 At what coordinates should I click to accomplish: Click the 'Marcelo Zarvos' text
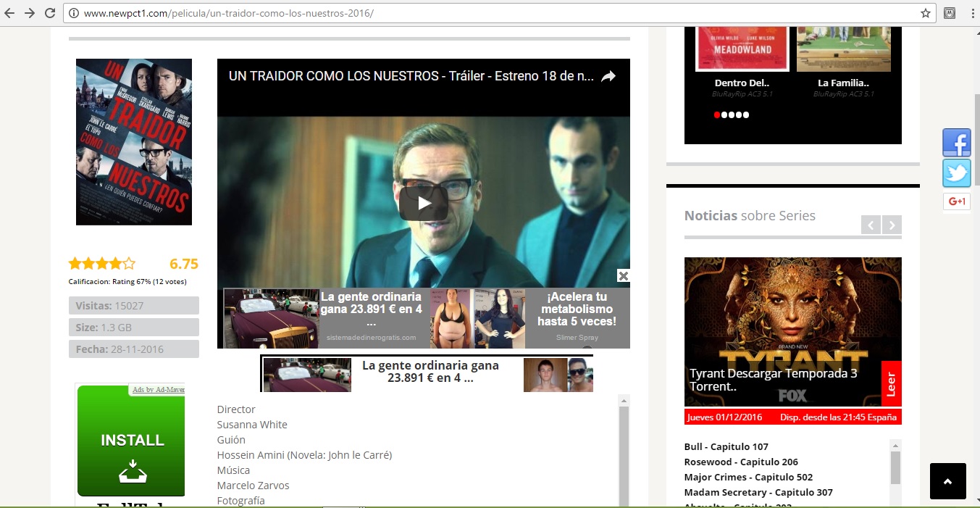254,486
